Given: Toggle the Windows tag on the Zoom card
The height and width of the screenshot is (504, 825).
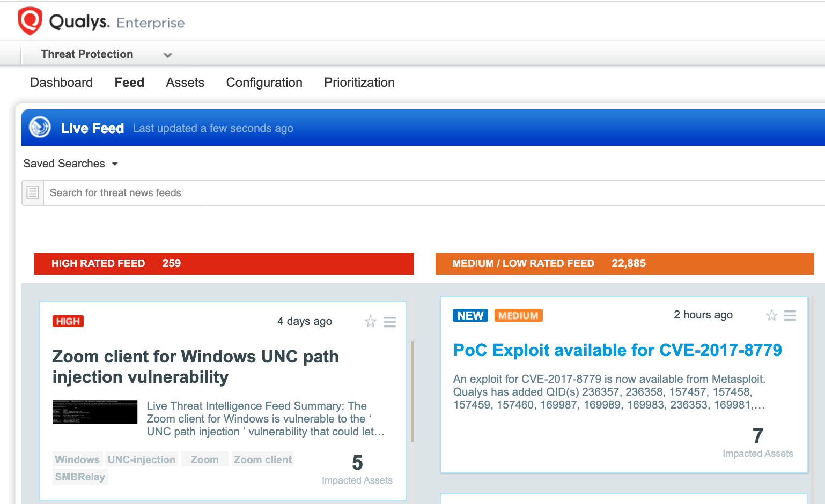Looking at the screenshot, I should click(x=77, y=459).
